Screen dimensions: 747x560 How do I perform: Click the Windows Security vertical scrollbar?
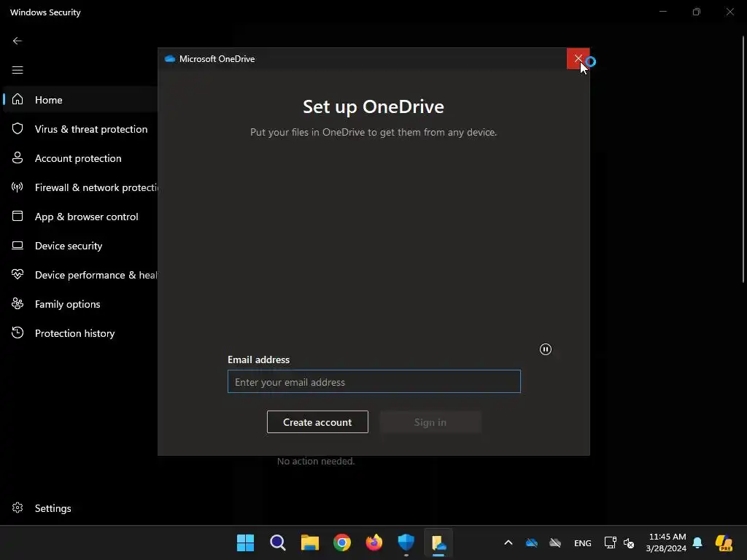tap(743, 160)
